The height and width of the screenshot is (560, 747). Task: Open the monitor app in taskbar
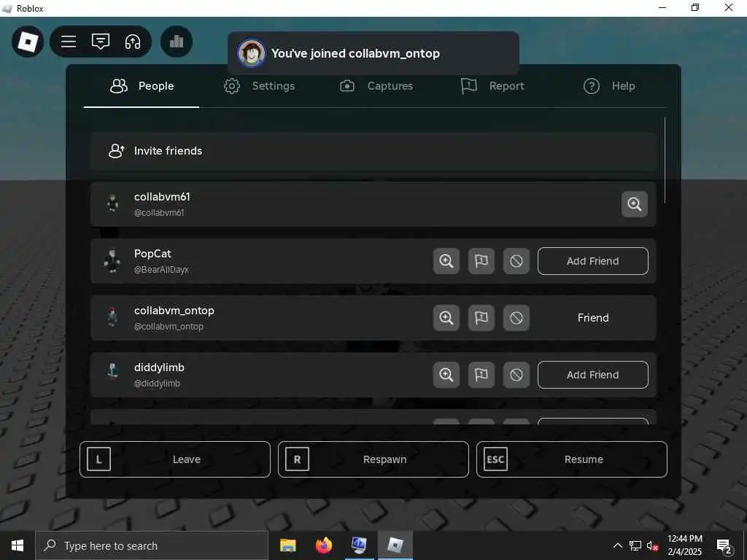point(359,545)
